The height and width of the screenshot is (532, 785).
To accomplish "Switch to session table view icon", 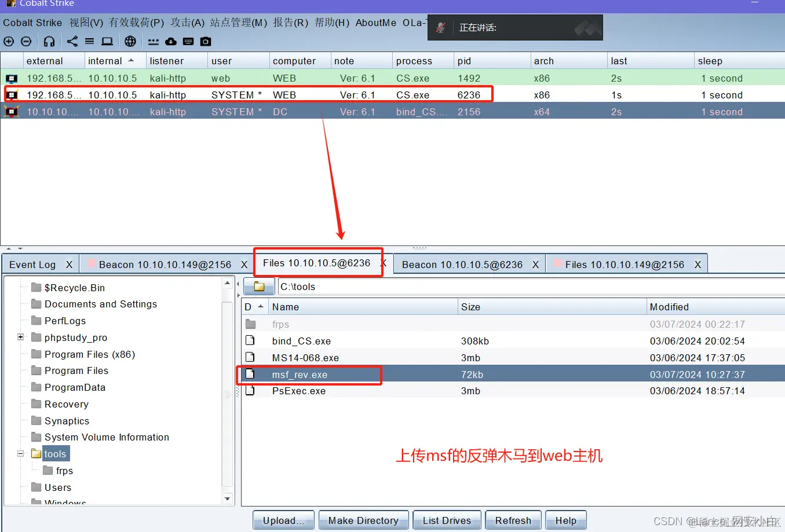I will (x=89, y=41).
